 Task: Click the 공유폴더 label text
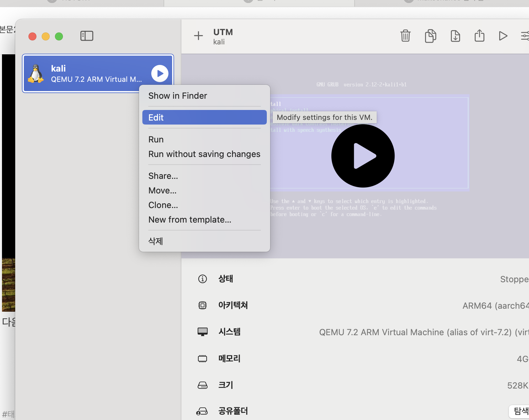(233, 411)
